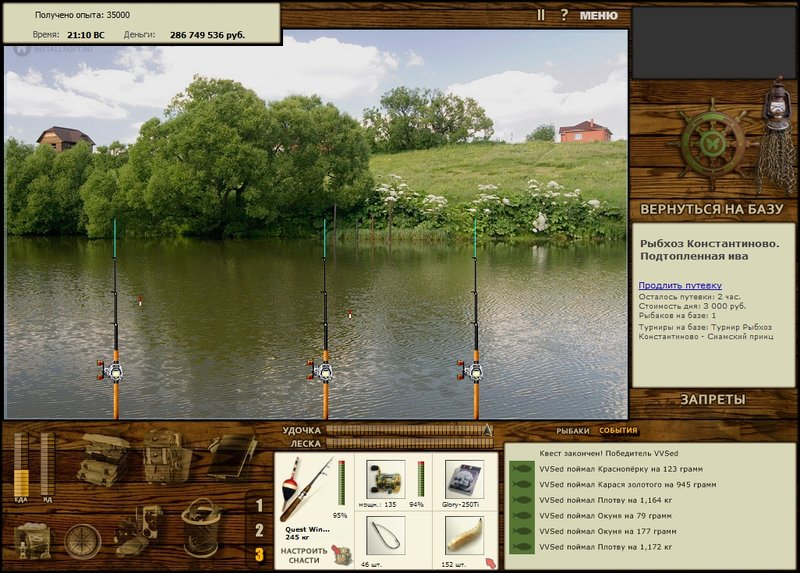The width and height of the screenshot is (800, 573).
Task: Click 'Стоимость дня: 3 000 руб.' text
Action: pyautogui.click(x=692, y=306)
